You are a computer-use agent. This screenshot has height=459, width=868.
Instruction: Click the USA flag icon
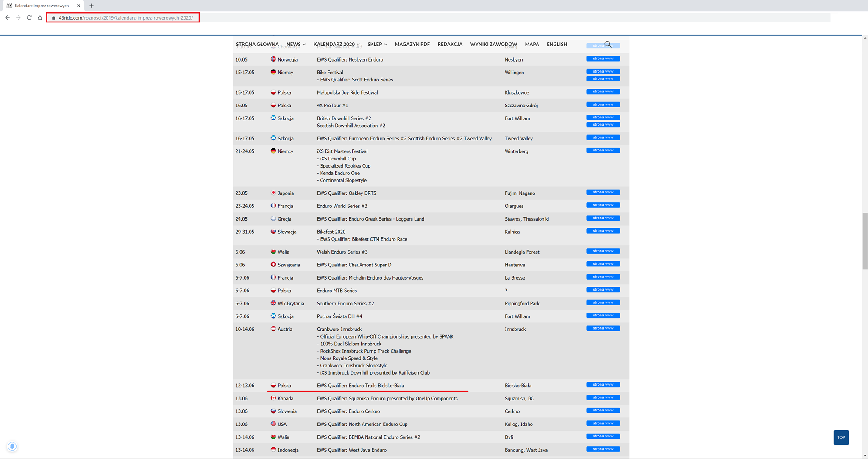pos(273,424)
